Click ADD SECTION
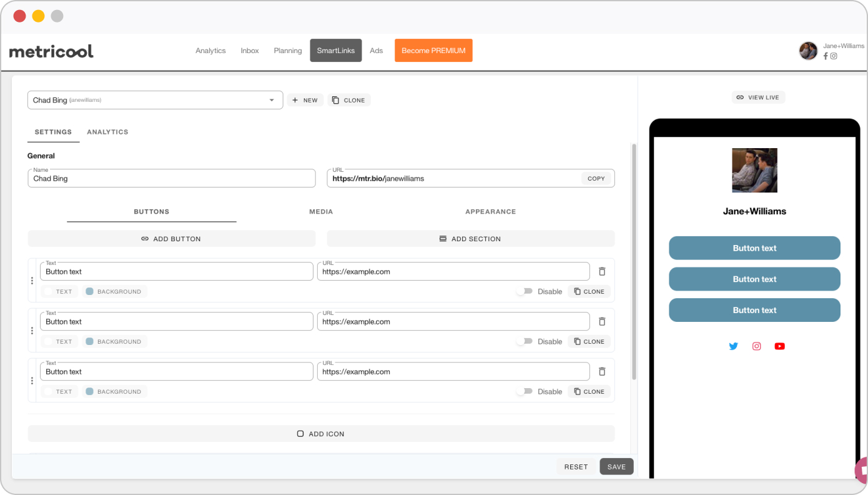 [x=471, y=239]
